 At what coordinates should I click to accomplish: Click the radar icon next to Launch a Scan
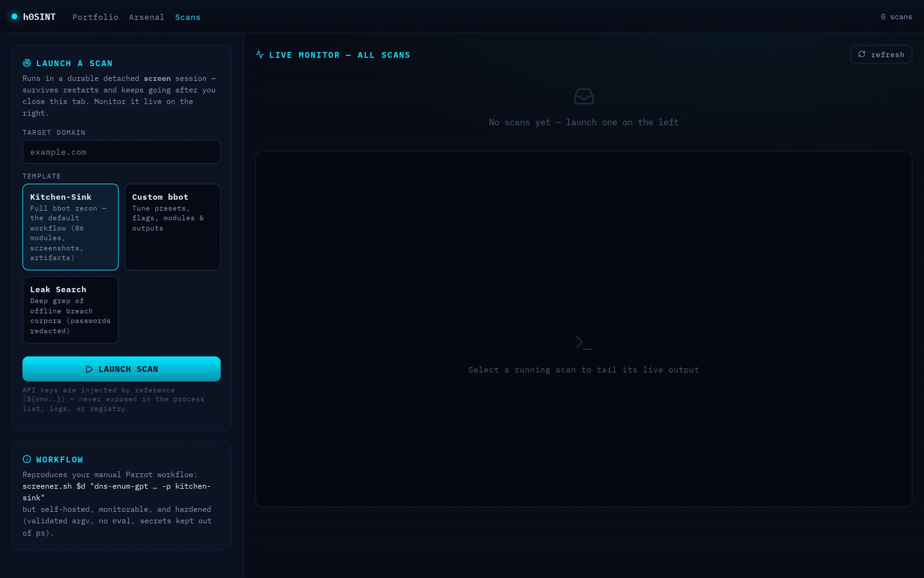tap(27, 63)
